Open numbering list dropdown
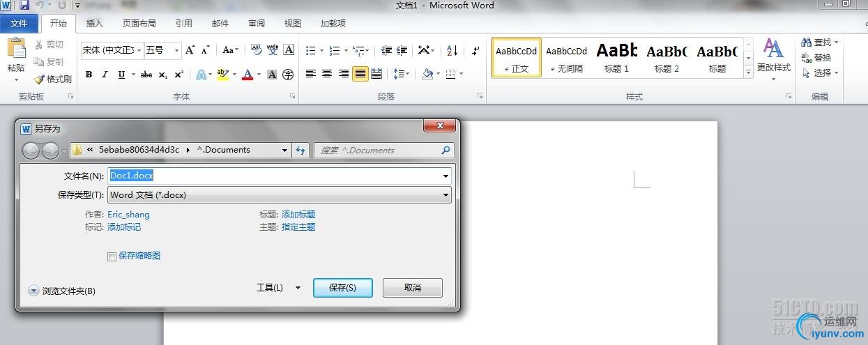868x345 pixels. (344, 50)
